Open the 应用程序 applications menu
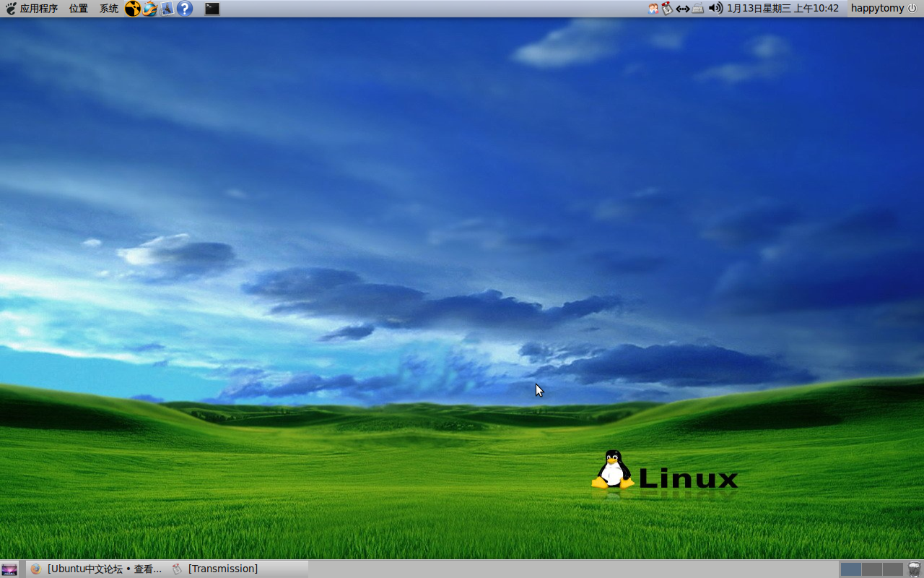924x578 pixels. (x=32, y=9)
